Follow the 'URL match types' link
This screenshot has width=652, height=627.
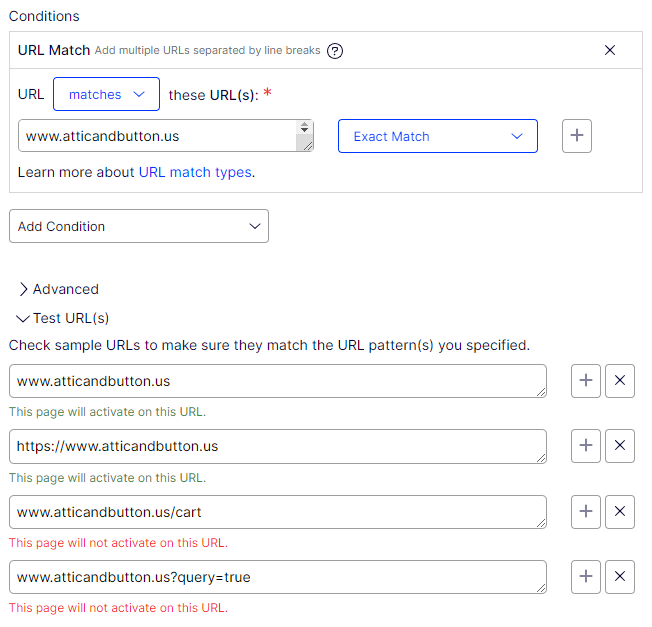pos(195,172)
